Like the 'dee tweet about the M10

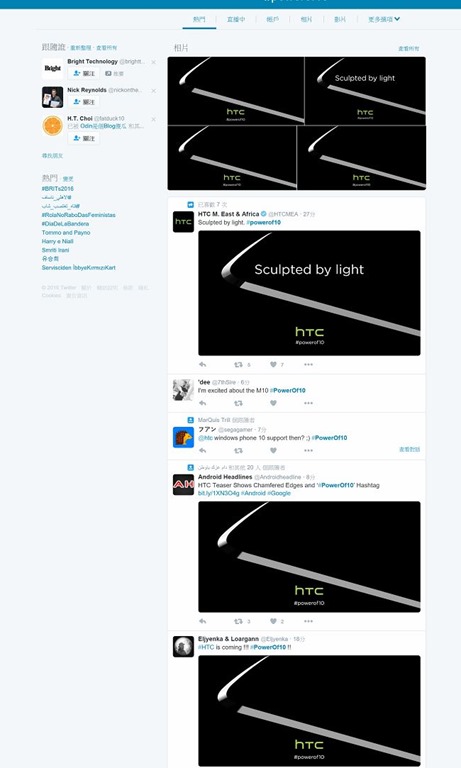click(273, 403)
